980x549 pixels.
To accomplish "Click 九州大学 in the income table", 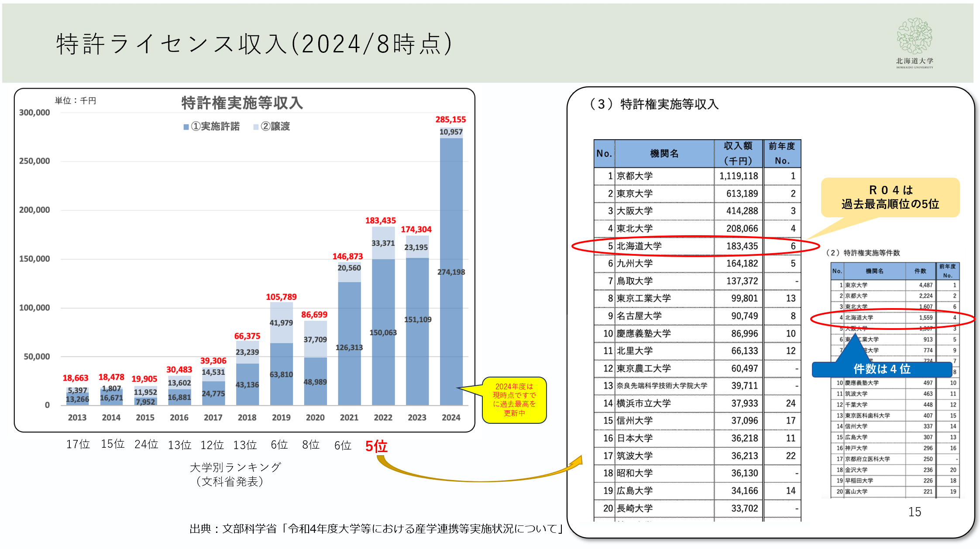I will tap(635, 264).
